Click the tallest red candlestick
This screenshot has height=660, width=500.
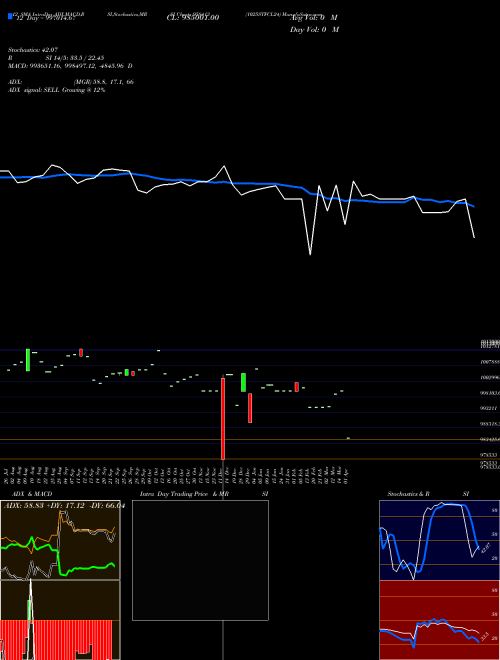[x=223, y=418]
